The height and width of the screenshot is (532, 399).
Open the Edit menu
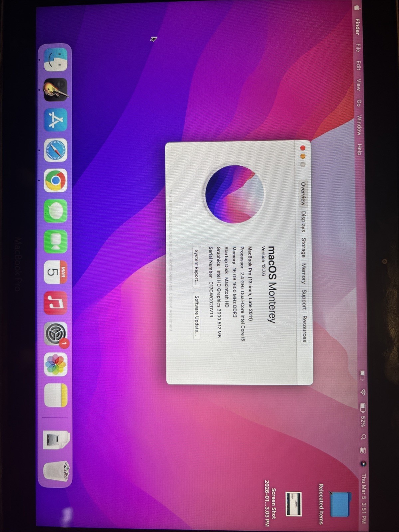(x=358, y=65)
